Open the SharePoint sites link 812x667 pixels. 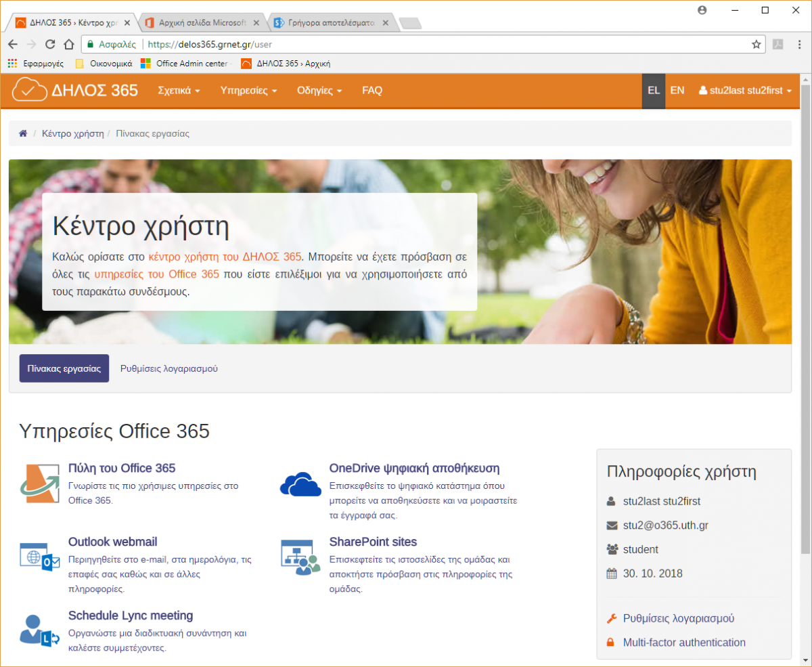click(373, 542)
